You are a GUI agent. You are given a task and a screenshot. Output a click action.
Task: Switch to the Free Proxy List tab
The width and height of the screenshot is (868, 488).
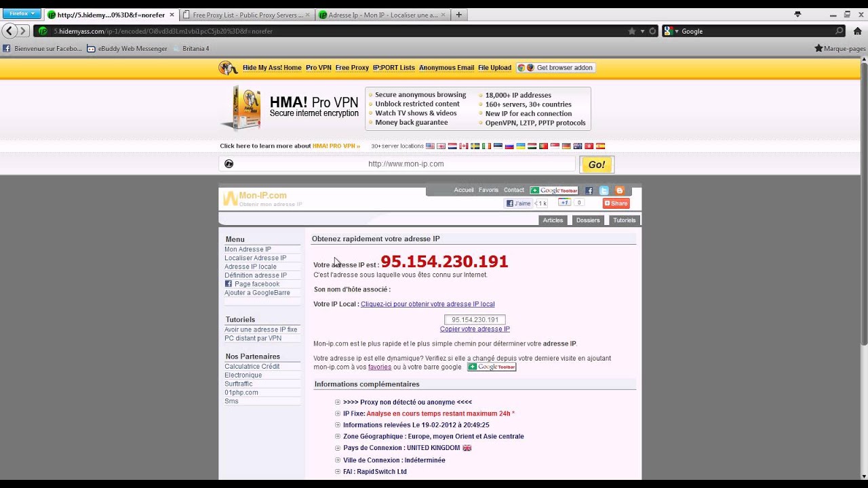[x=246, y=14]
